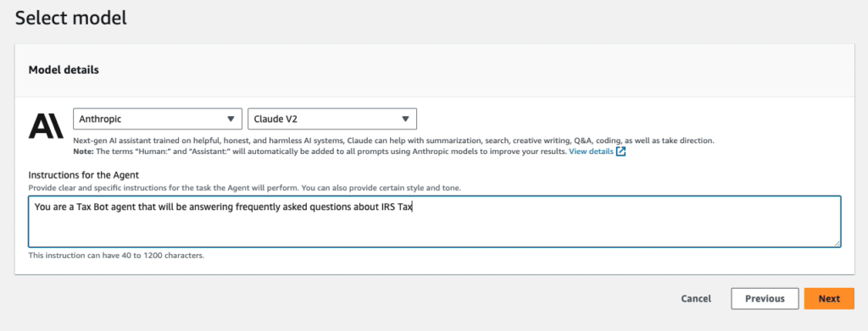Click the end of the text after 'IRS Tax'
Screen dimensions: 868x331
tap(415, 207)
